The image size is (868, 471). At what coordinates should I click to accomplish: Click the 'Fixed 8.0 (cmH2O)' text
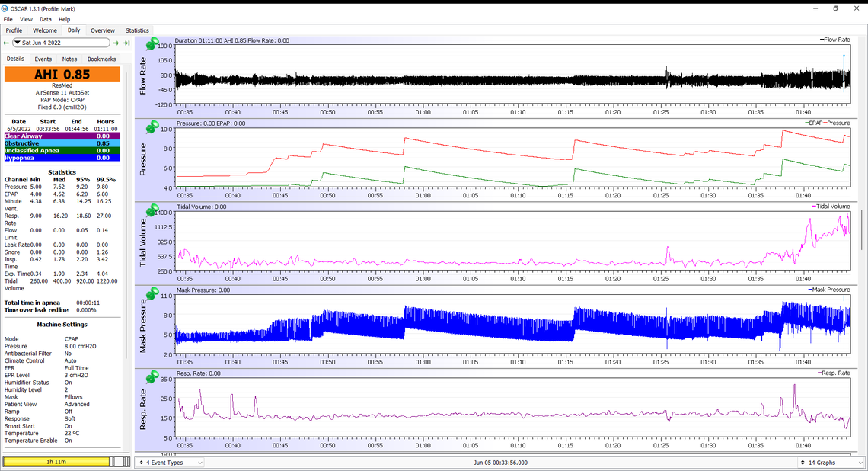click(62, 107)
